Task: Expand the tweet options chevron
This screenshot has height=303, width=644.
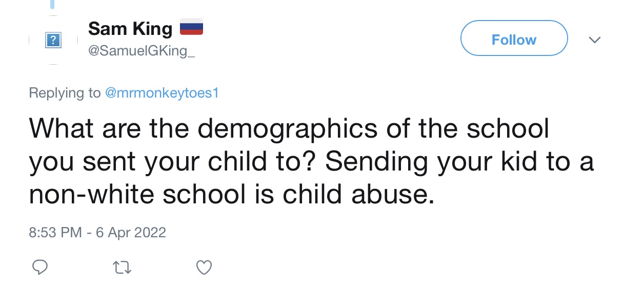Action: coord(594,40)
